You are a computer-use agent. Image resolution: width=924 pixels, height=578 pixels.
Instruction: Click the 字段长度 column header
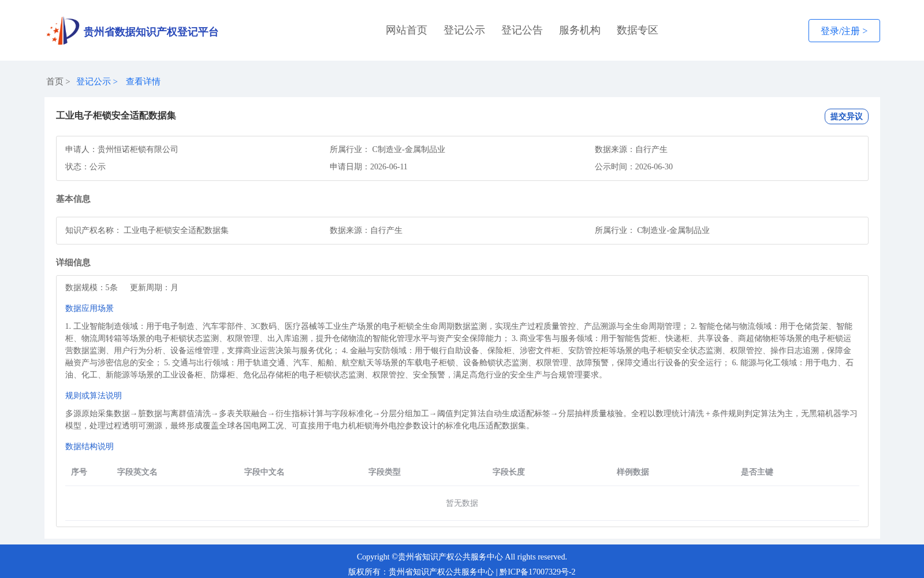tap(509, 472)
